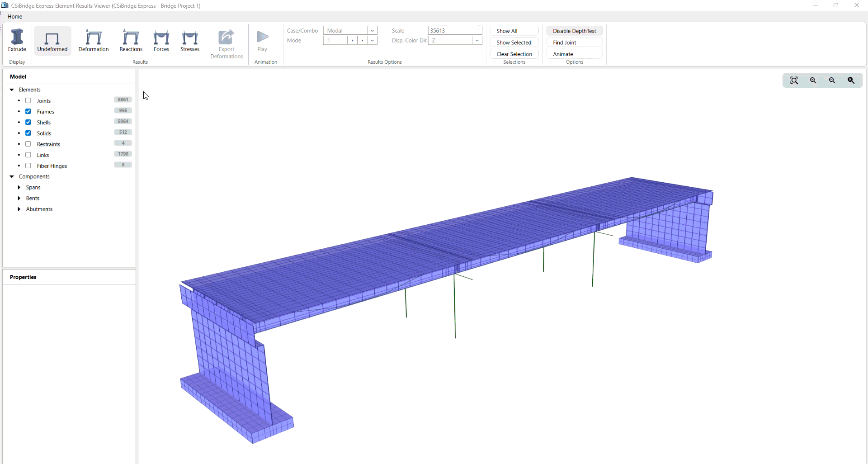Image resolution: width=868 pixels, height=464 pixels.
Task: Enable the Joints checkbox
Action: (28, 100)
